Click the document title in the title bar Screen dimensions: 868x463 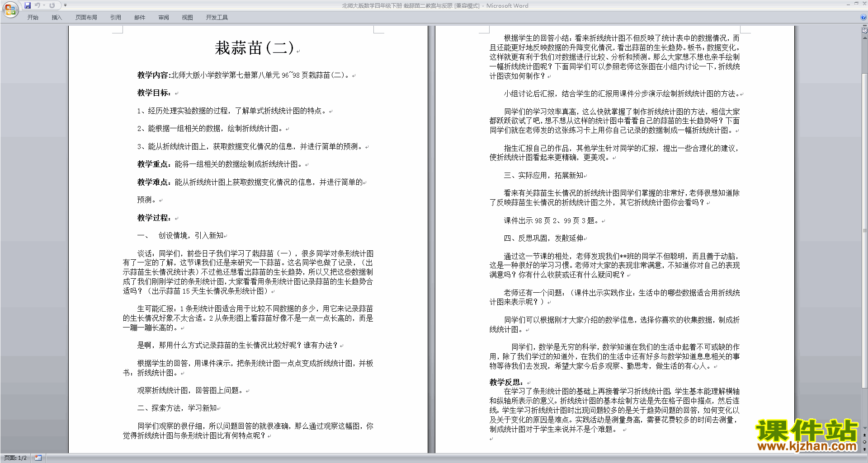coord(435,6)
